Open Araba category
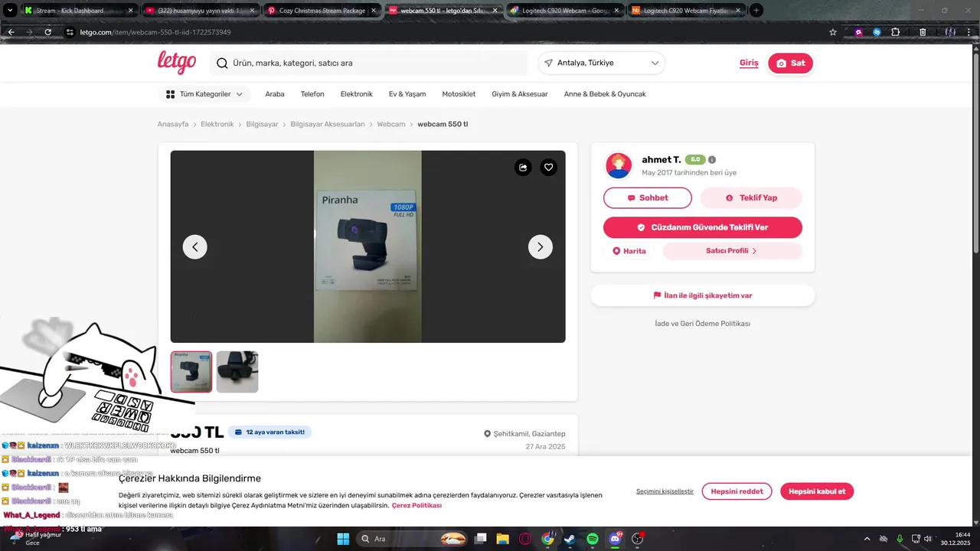Screen dimensions: 980x551 pyautogui.click(x=275, y=94)
